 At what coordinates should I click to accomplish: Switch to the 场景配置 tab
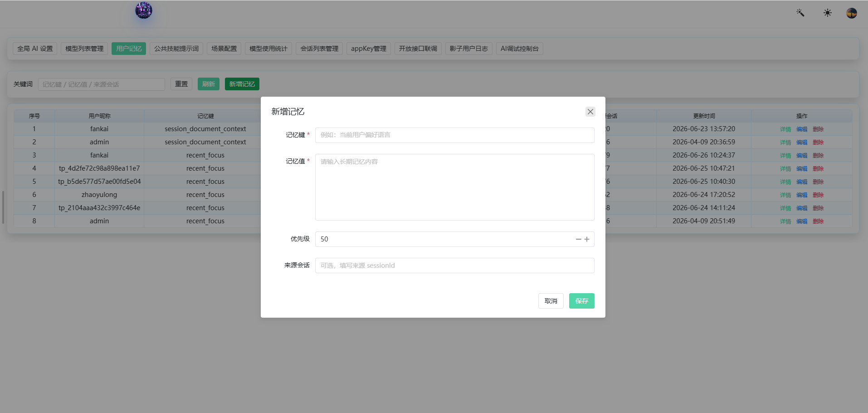tap(224, 49)
